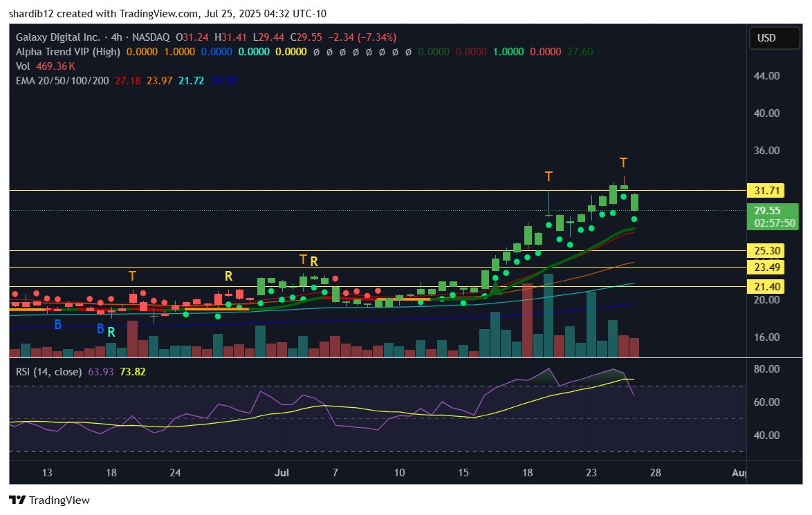Click the 40.00 RSI axis label
This screenshot has width=812, height=515.
click(766, 436)
